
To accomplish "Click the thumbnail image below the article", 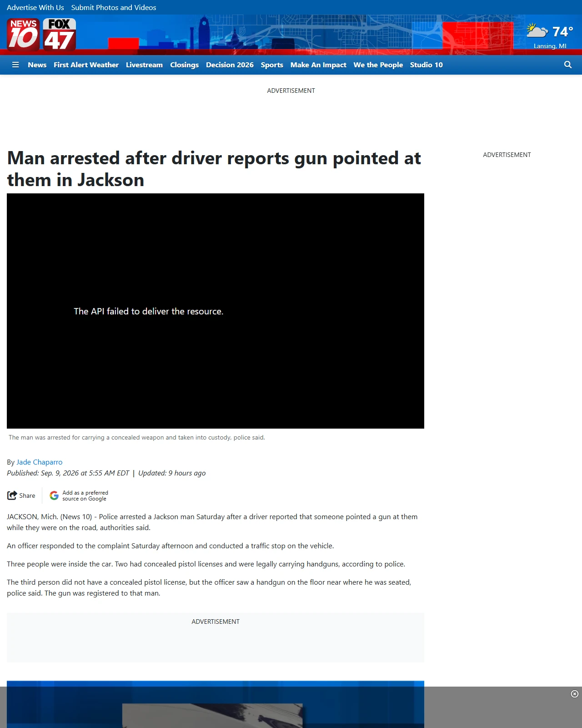I will tap(216, 704).
